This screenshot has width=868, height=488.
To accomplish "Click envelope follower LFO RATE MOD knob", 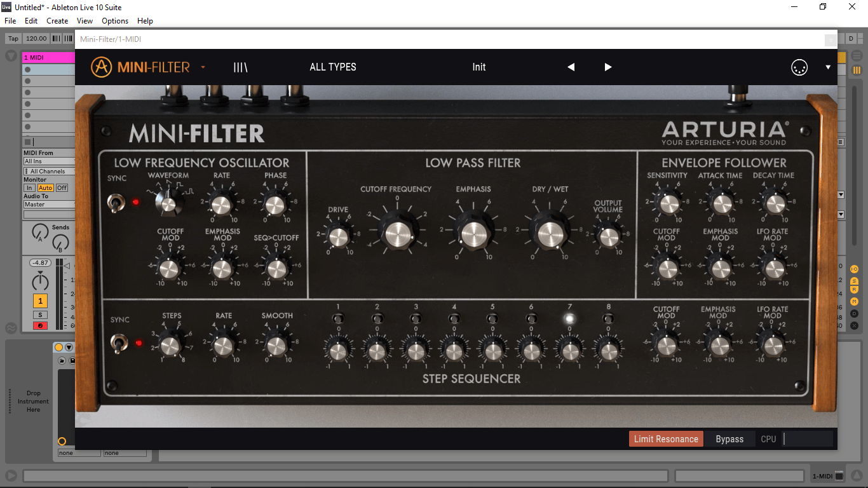I will pyautogui.click(x=773, y=269).
